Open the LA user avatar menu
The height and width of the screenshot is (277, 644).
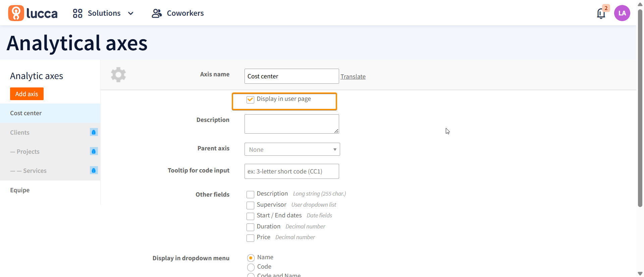tap(622, 13)
